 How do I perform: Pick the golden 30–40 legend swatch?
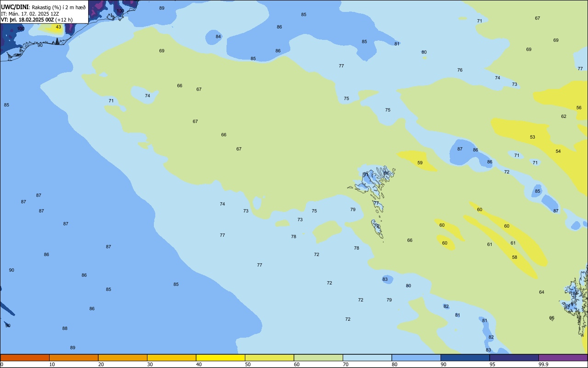(x=171, y=357)
